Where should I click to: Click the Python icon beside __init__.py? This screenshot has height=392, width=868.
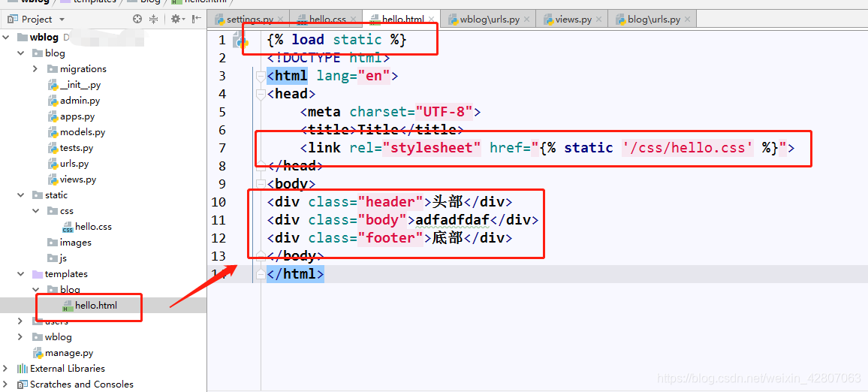(53, 86)
